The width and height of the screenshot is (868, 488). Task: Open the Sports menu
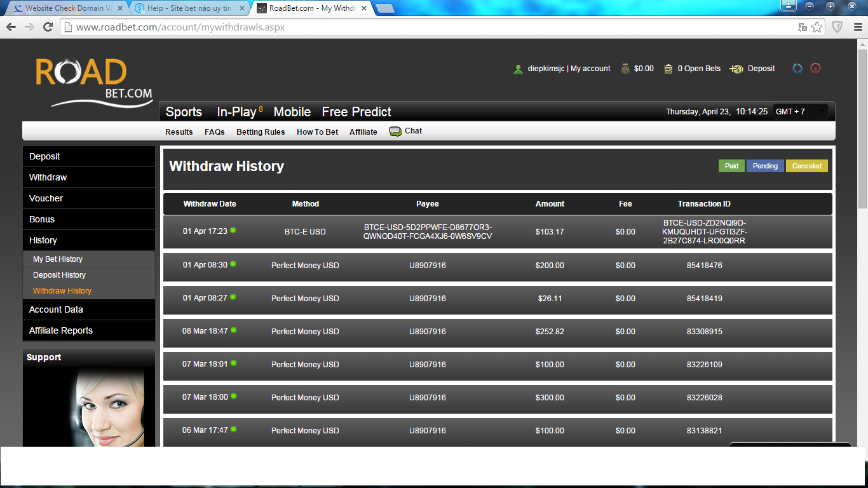pos(184,112)
